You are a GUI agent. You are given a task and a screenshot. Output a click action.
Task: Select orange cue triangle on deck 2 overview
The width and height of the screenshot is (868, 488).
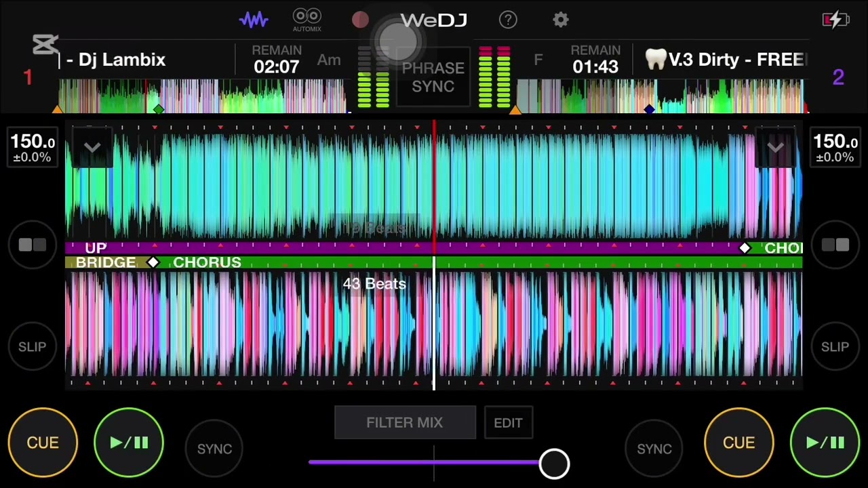coord(515,108)
